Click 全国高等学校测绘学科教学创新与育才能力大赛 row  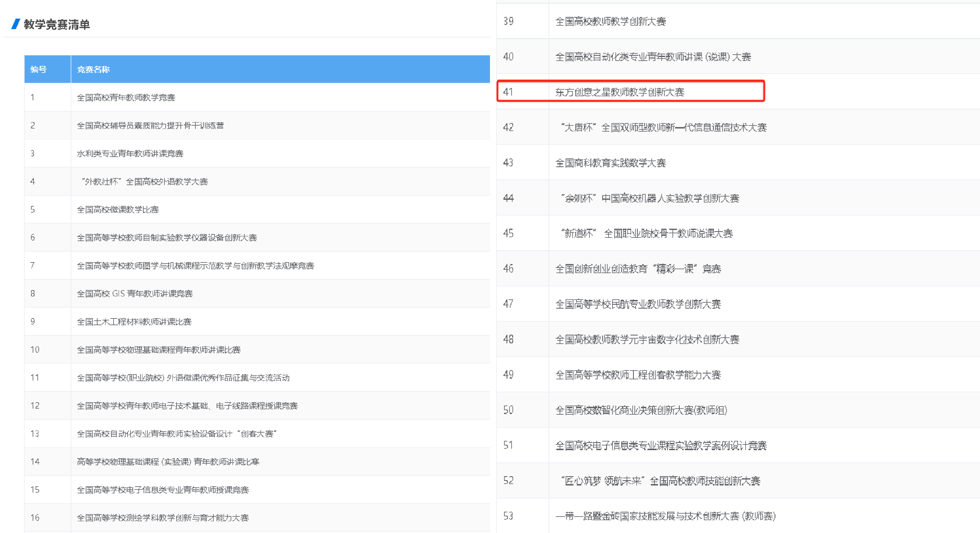[163, 518]
